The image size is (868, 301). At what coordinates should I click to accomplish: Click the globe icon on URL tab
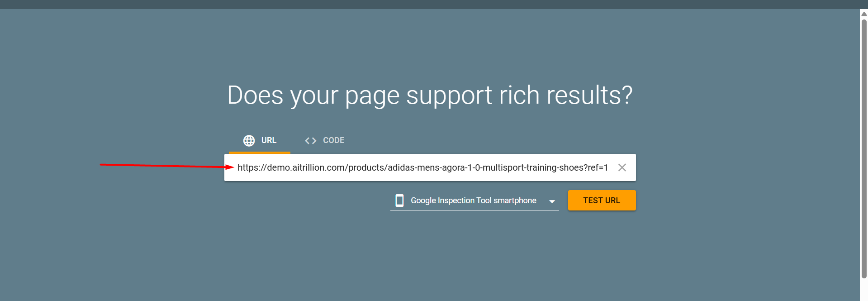[249, 141]
